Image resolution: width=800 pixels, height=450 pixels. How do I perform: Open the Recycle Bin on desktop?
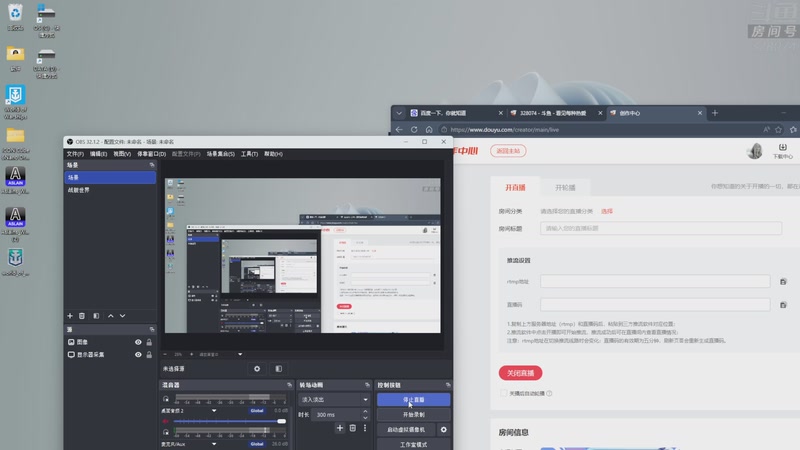[15, 17]
